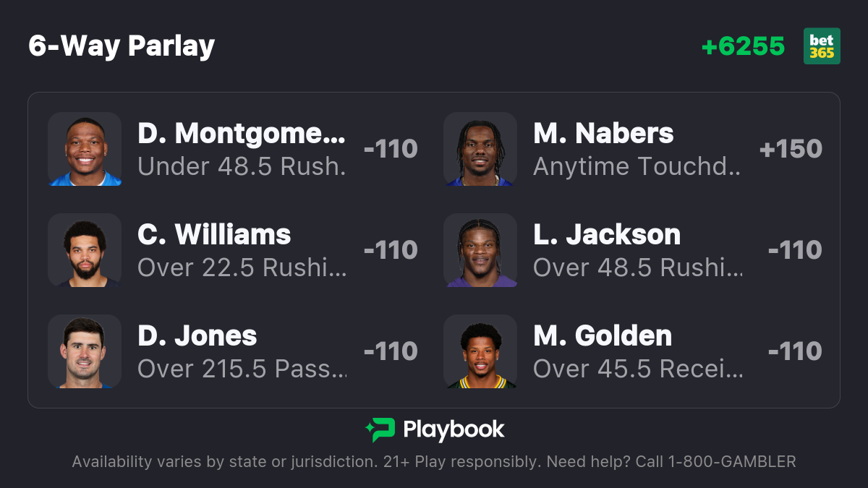Select M. Golden -110 odds
The height and width of the screenshot is (488, 868).
pyautogui.click(x=795, y=351)
